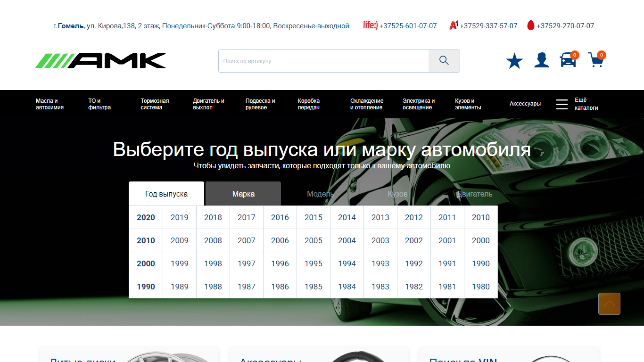This screenshot has width=644, height=362.
Task: Click the A1 operator logo
Action: pos(454,25)
